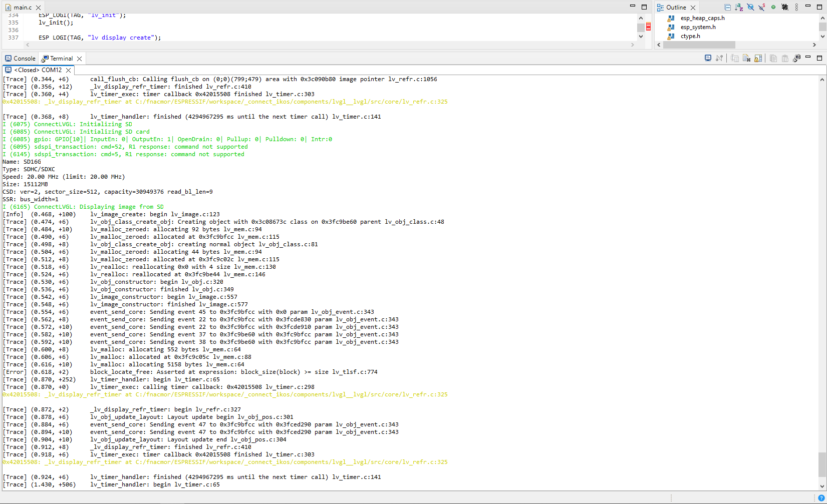
Task: Click editor horizontal scroll left arrow
Action: (28, 45)
